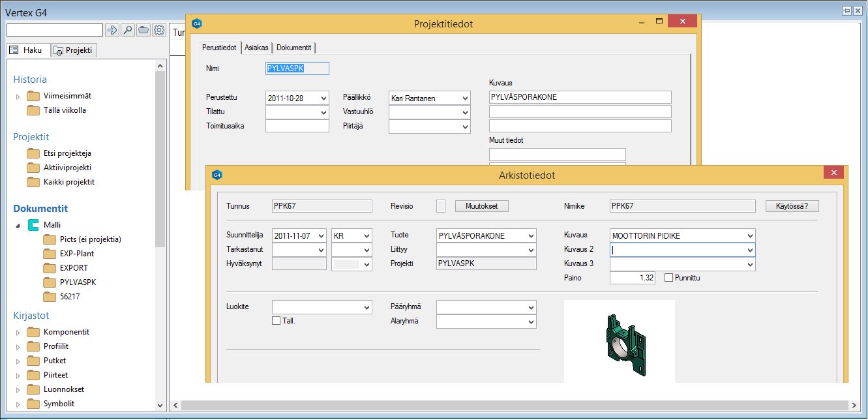Click the magnifying glass search icon

pyautogui.click(x=128, y=30)
